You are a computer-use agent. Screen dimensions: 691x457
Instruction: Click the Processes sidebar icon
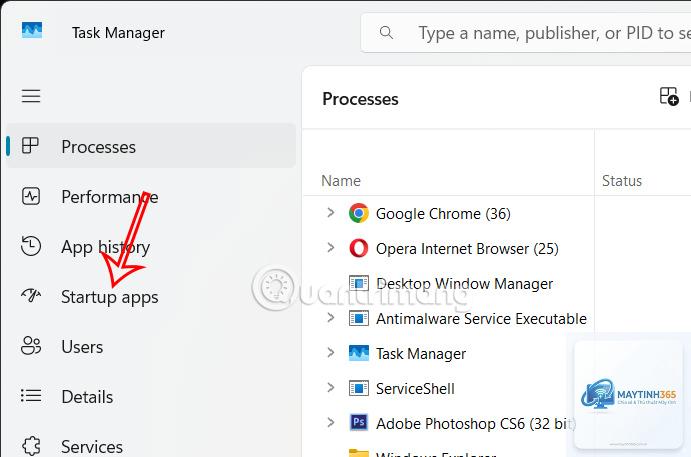30,145
